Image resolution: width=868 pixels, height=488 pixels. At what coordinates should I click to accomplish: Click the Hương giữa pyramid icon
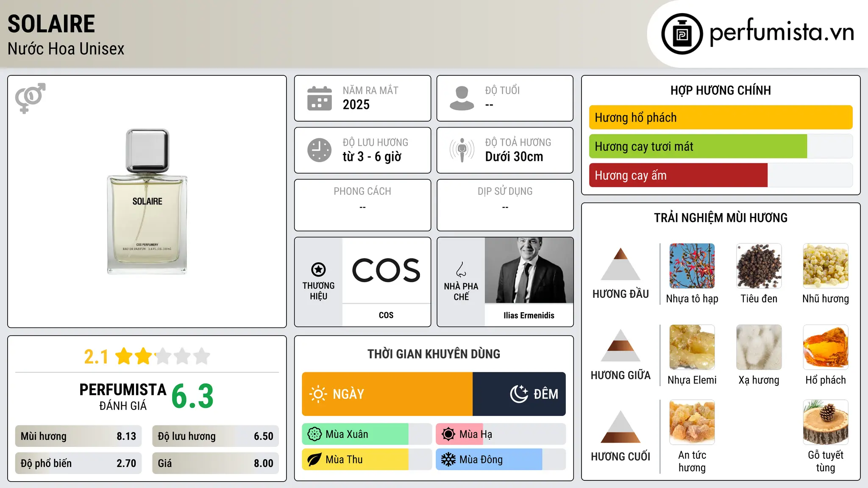coord(620,345)
